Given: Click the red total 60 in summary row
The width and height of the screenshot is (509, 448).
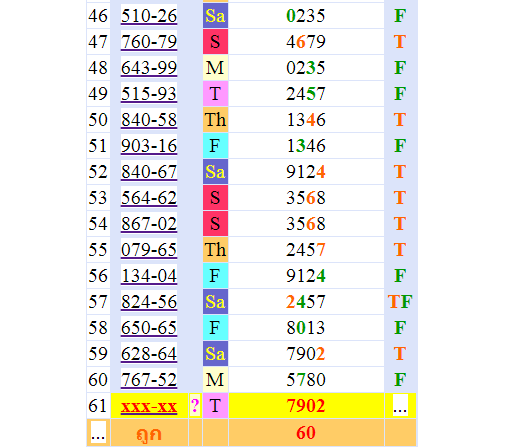Looking at the screenshot, I should point(306,433).
